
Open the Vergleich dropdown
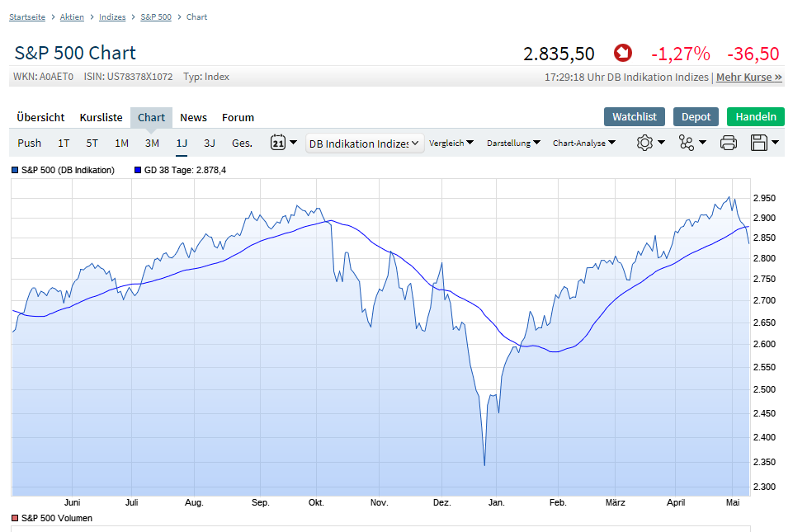451,144
